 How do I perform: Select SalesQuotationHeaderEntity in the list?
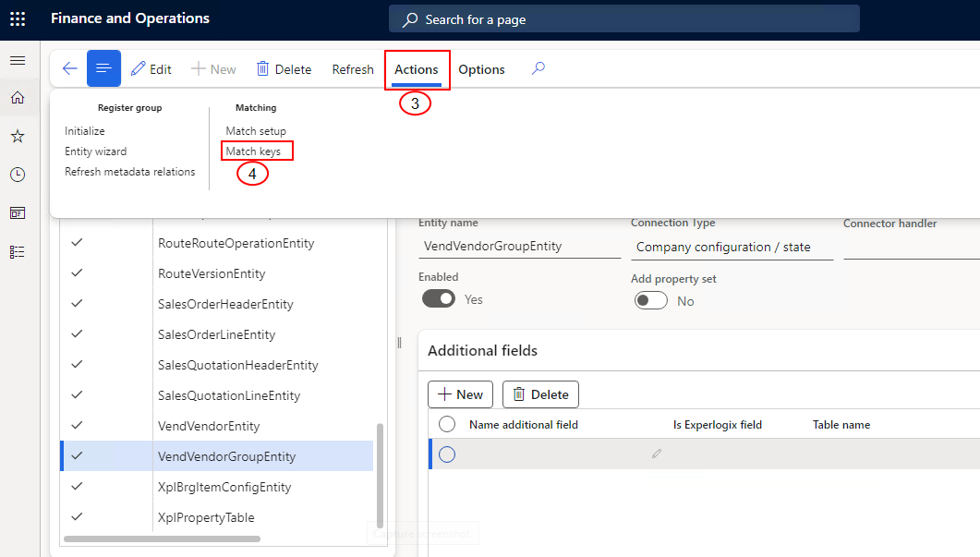click(x=238, y=365)
